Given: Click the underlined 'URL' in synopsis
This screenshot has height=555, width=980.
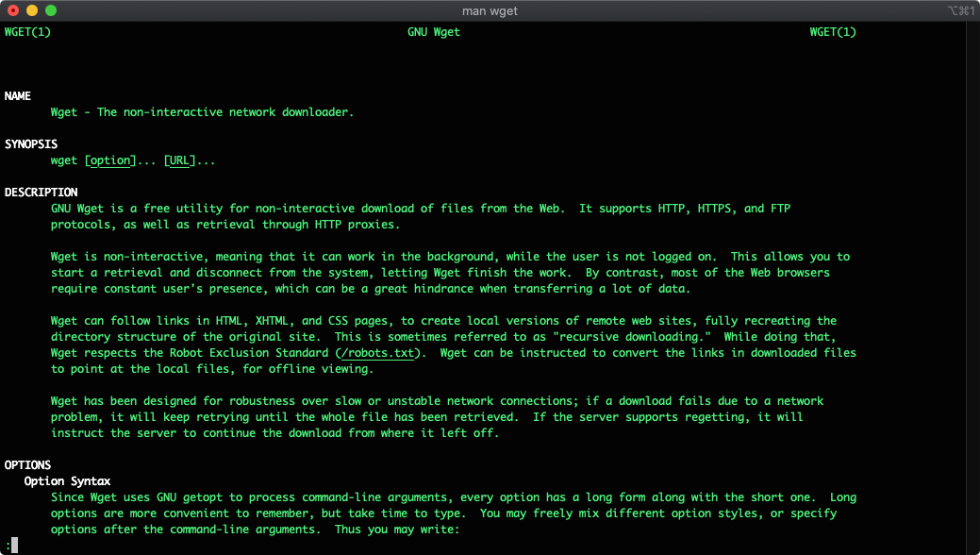Looking at the screenshot, I should pyautogui.click(x=179, y=160).
